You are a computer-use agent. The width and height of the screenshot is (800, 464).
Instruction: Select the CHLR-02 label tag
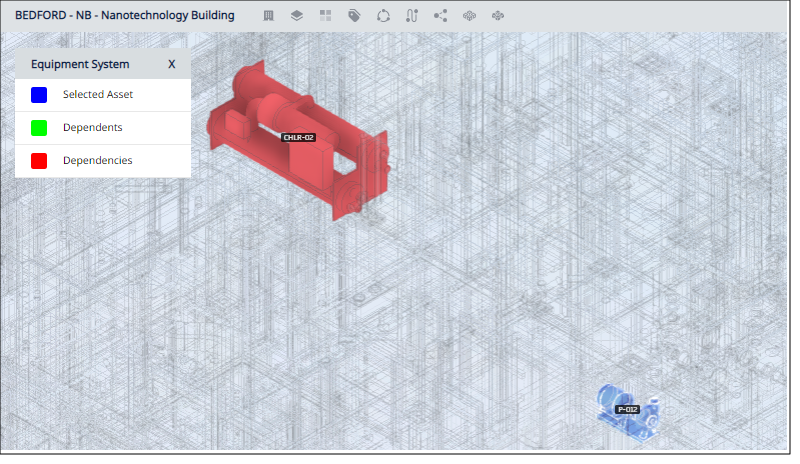coord(298,137)
